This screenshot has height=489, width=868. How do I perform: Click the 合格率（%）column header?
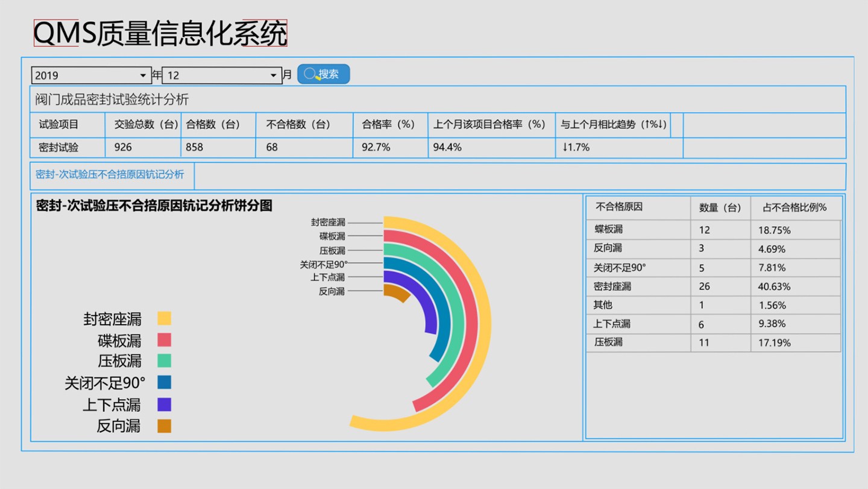389,125
